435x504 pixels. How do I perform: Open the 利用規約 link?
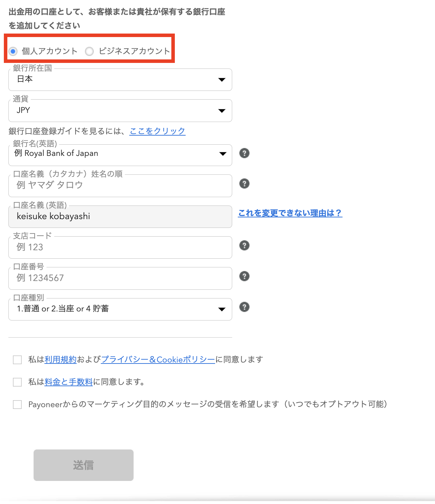pyautogui.click(x=60, y=359)
